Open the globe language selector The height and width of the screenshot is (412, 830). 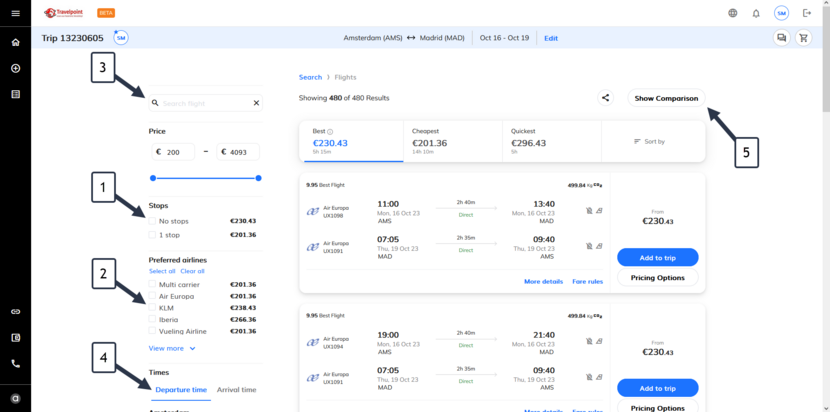[x=733, y=13]
